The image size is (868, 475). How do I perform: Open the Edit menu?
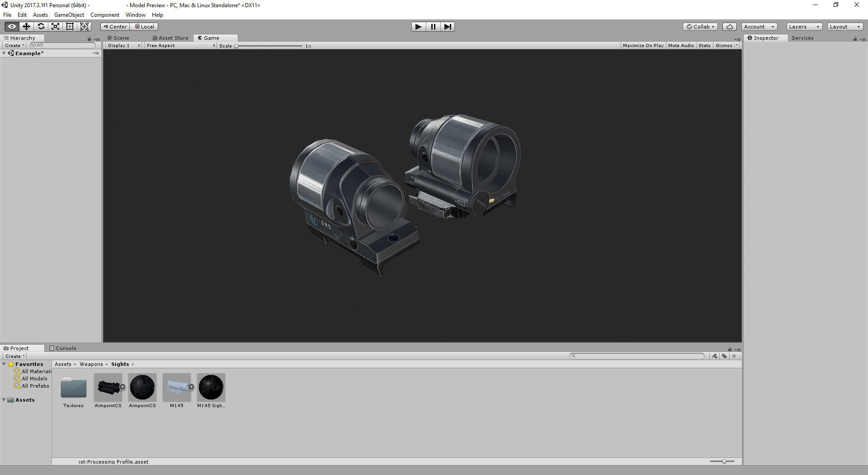22,15
